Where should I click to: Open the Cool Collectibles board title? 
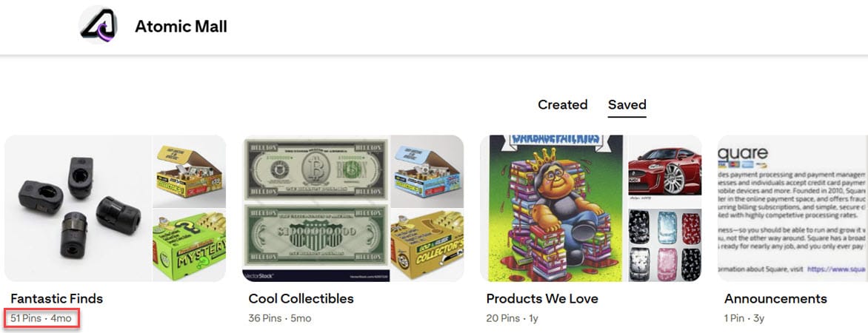point(301,299)
